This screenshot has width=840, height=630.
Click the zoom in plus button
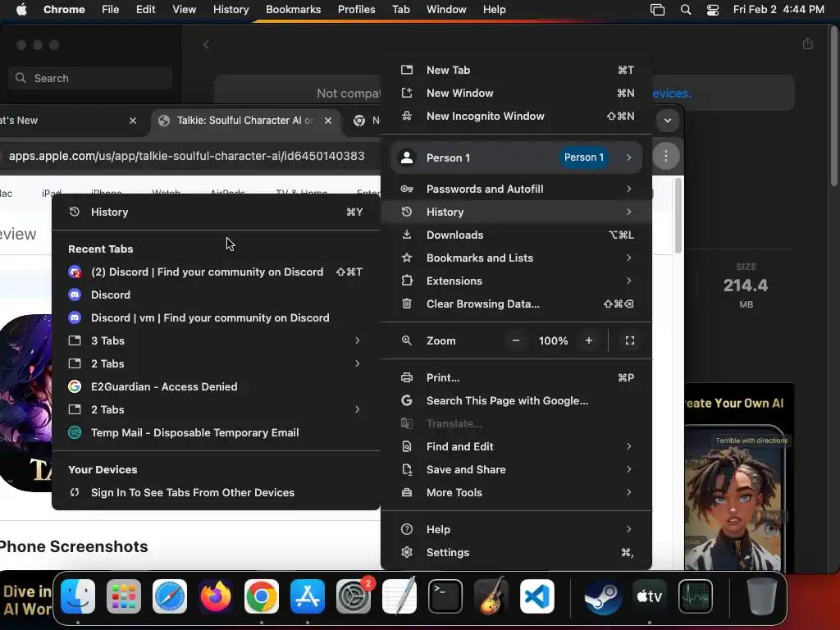pyautogui.click(x=589, y=340)
